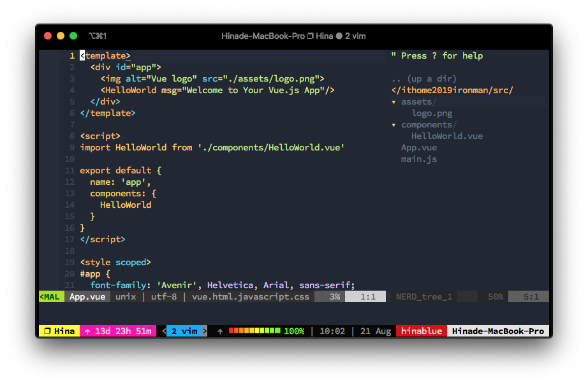This screenshot has width=588, height=385.
Task: Click the 10:02 clock in status bar
Action: click(332, 331)
